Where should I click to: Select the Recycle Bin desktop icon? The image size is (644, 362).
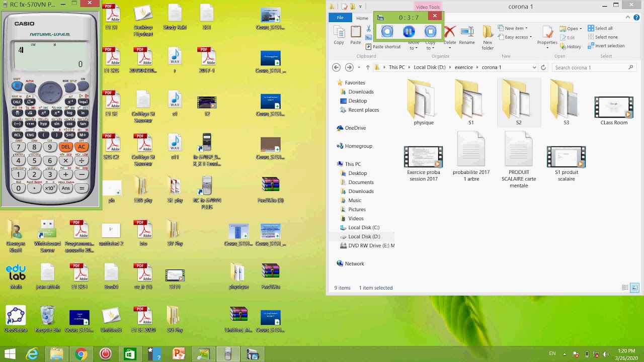pos(47,319)
